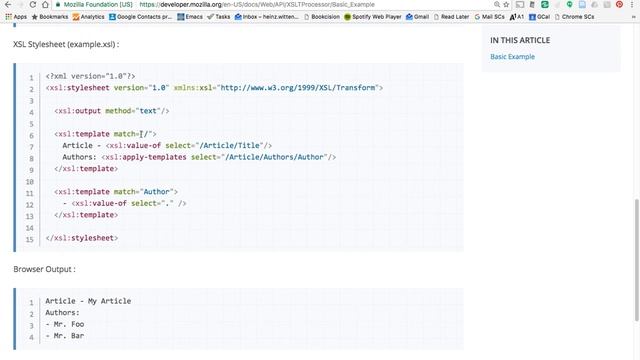Screen dimensions: 640x360
Task: Open the Chrome three-dot menu
Action: click(x=632, y=4)
